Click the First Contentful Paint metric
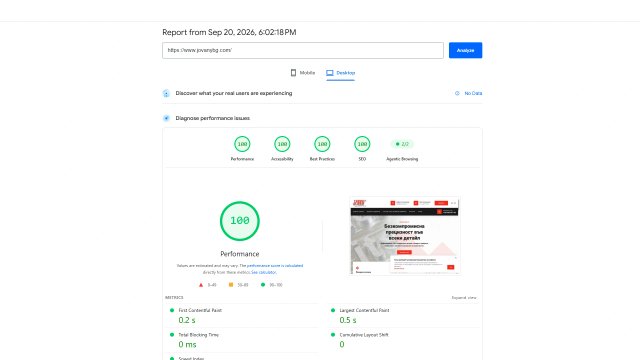 pyautogui.click(x=200, y=310)
